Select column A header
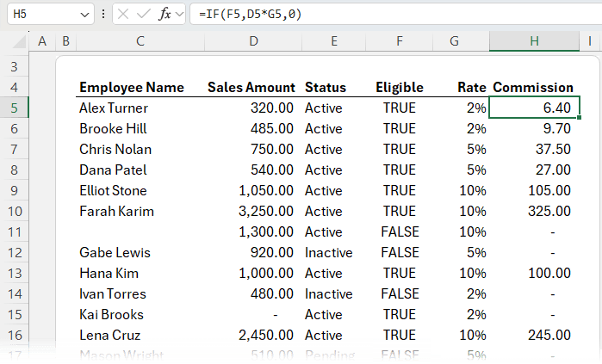This screenshot has width=602, height=364. 42,41
